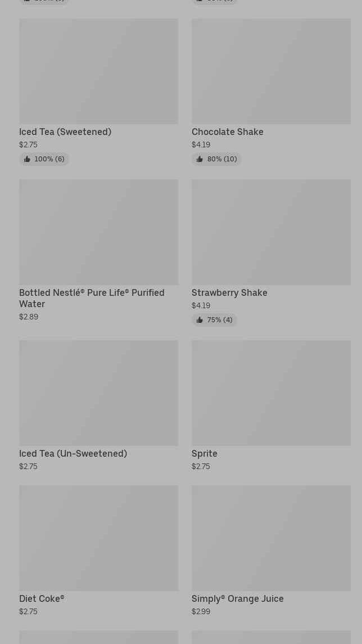Click the 80% (10) rating badge
Screen dimensions: 362x644
[216, 159]
